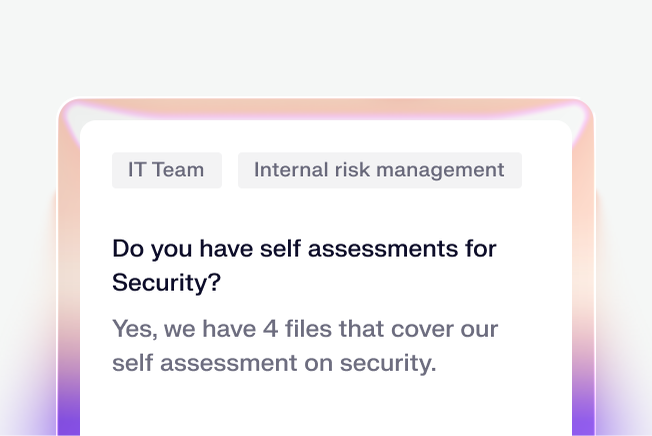Click the gray page background above the card
The height and width of the screenshot is (436, 652).
tap(326, 45)
